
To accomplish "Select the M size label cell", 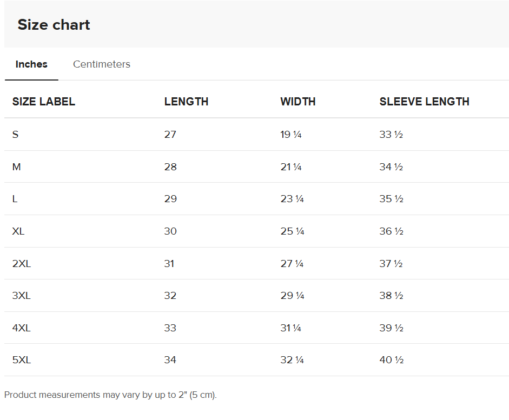I will [x=17, y=167].
